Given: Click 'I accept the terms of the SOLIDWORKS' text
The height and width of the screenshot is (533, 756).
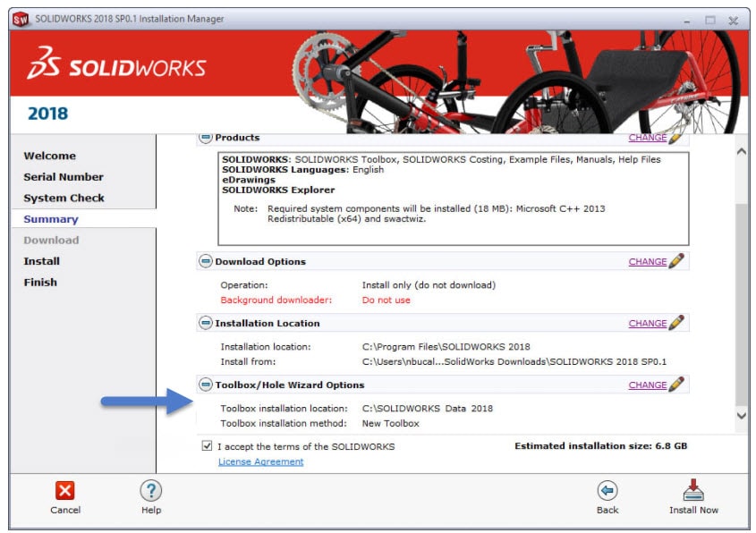Looking at the screenshot, I should pyautogui.click(x=306, y=446).
